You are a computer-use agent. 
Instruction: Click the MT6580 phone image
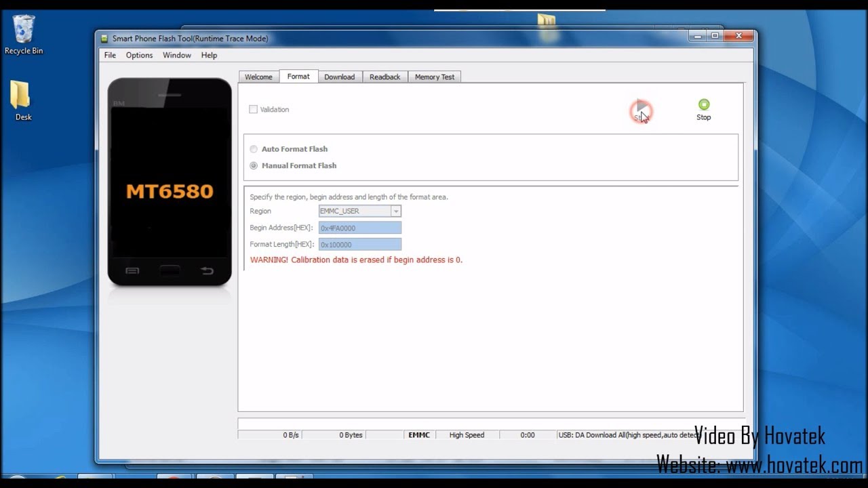pos(170,182)
